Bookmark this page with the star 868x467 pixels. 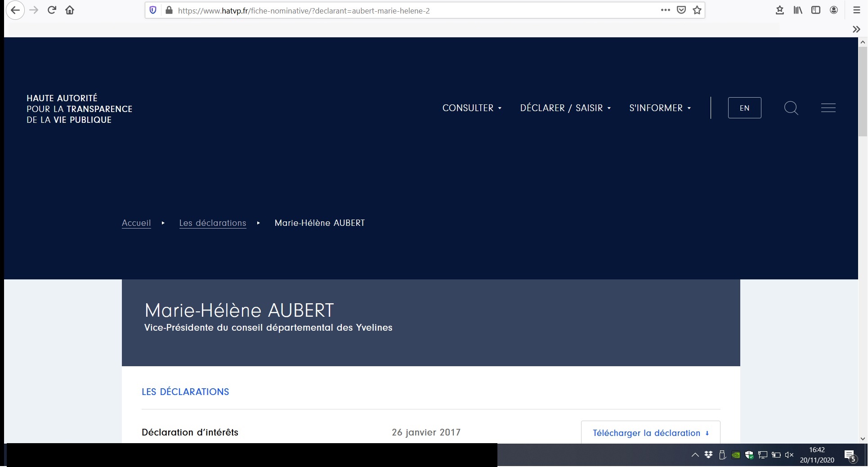point(697,10)
